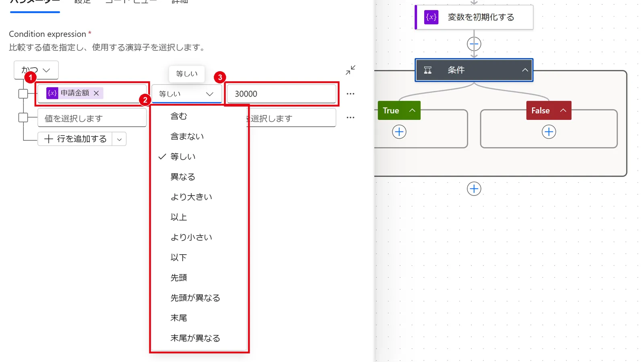644x362 pixels.
Task: Select the より小さい operator
Action: (199, 237)
